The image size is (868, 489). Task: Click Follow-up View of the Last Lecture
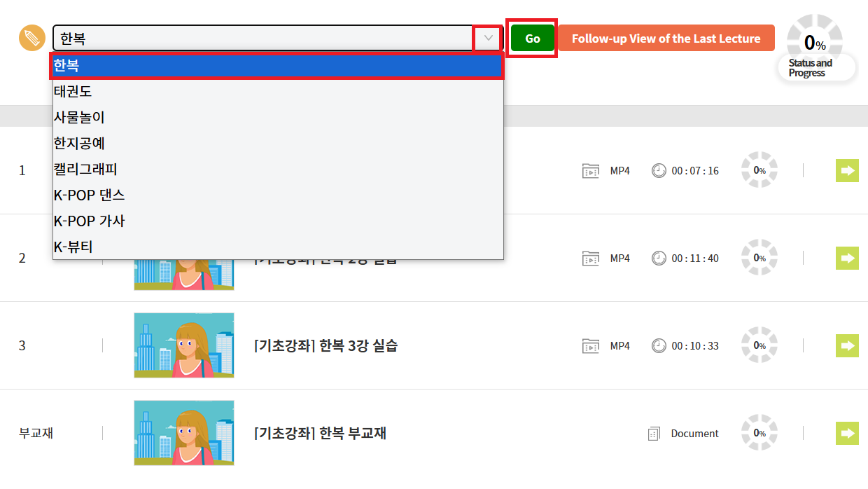click(666, 39)
